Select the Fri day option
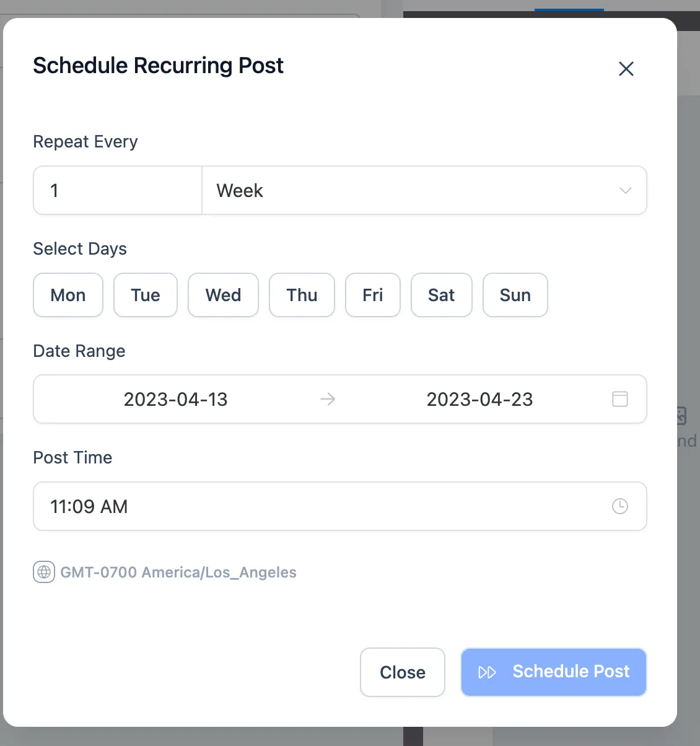 [x=373, y=295]
